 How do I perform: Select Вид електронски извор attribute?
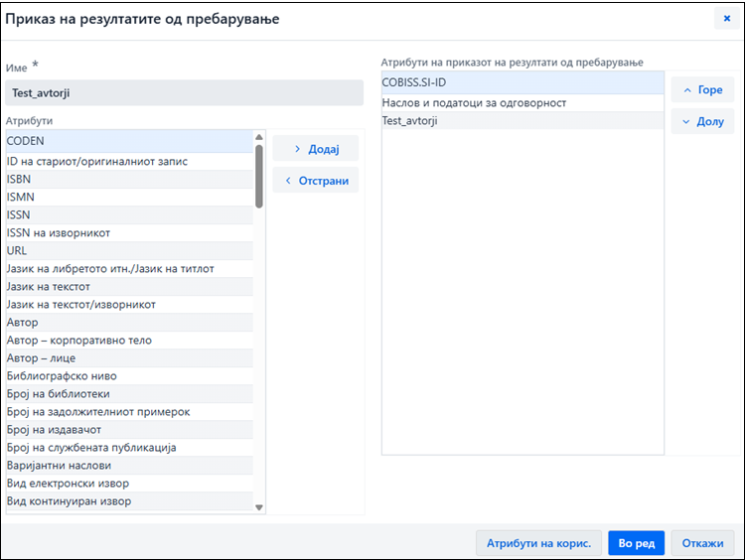[130, 484]
